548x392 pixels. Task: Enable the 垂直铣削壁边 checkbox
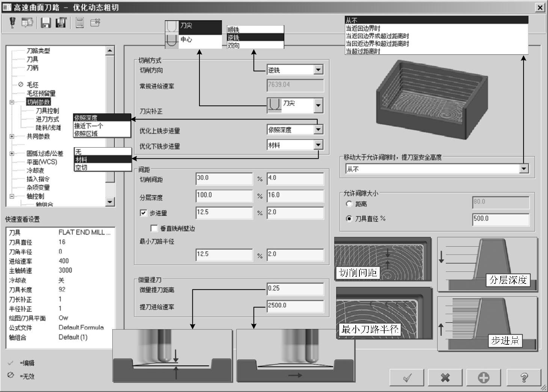pos(154,228)
